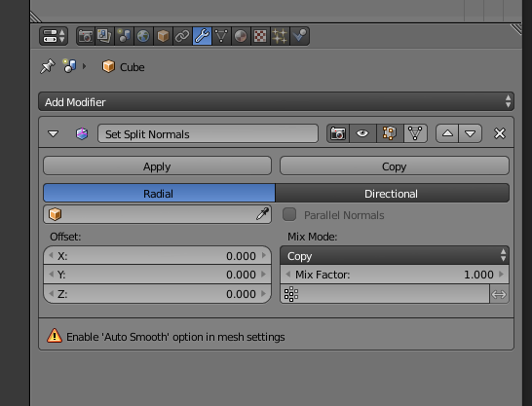Toggle modifier during rendering
532x406 pixels.
point(338,133)
